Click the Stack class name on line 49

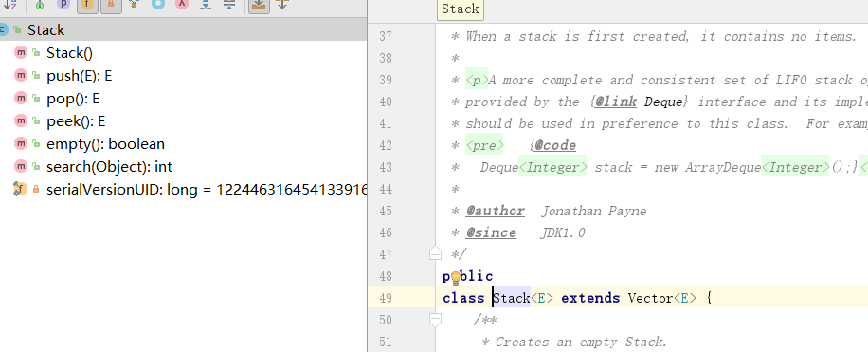[512, 298]
